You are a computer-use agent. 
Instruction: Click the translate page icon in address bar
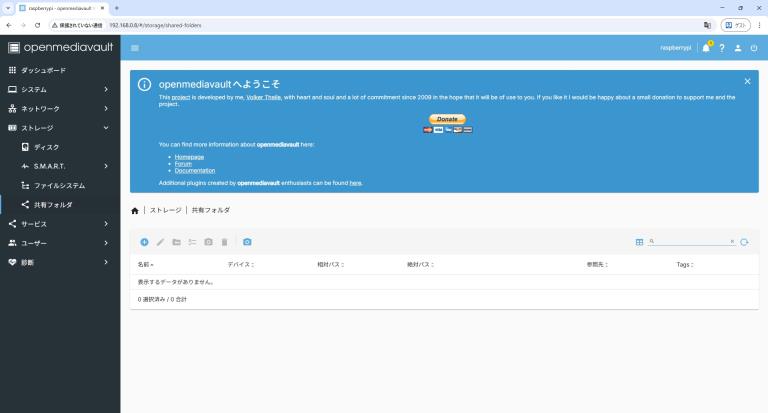(707, 25)
